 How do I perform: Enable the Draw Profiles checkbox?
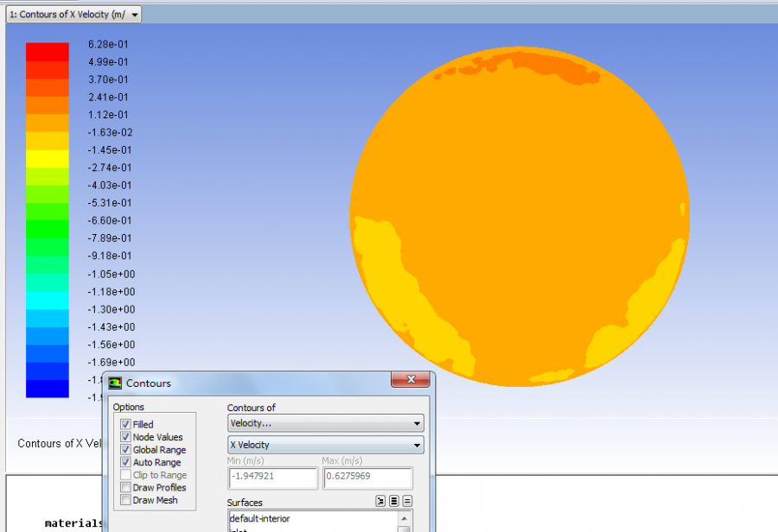(x=125, y=487)
